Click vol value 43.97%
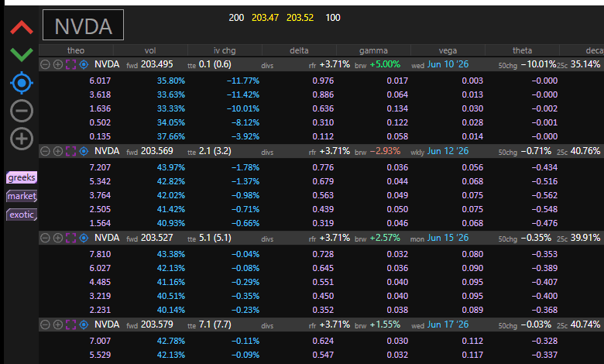 tap(171, 167)
